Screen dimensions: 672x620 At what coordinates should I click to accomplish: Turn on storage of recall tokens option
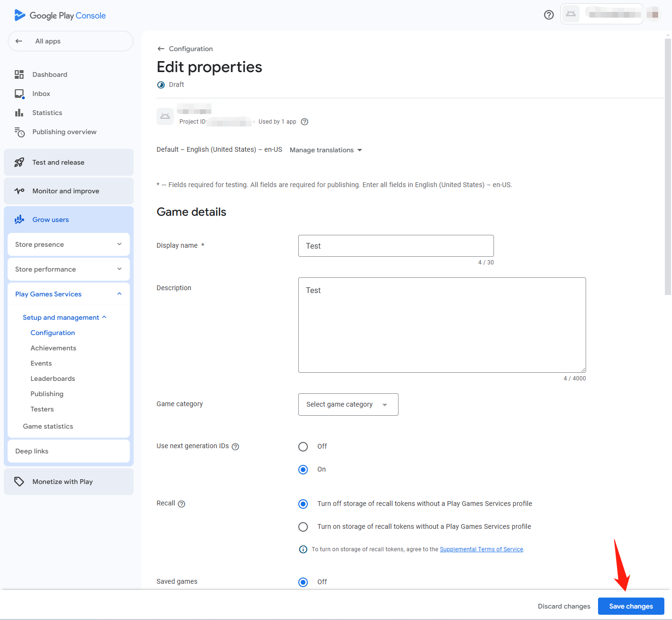(x=303, y=527)
